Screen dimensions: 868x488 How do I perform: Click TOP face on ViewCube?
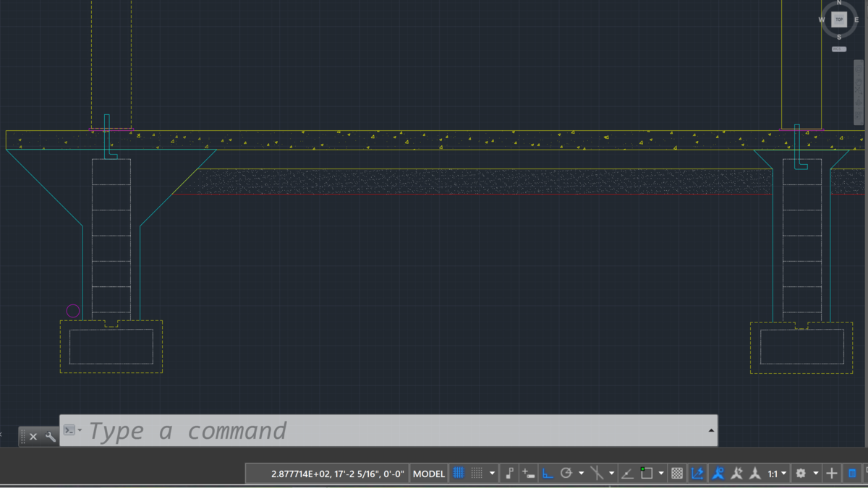[x=839, y=20]
